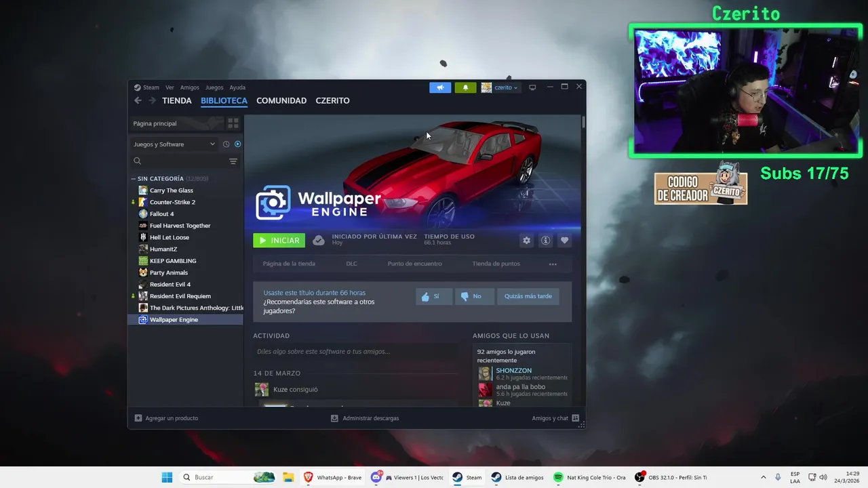Open the more options ellipsis in links bar
Image resolution: width=868 pixels, height=488 pixels.
553,264
